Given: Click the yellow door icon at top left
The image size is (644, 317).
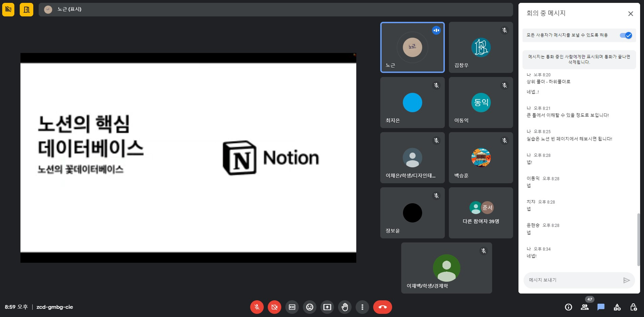Looking at the screenshot, I should [x=26, y=9].
